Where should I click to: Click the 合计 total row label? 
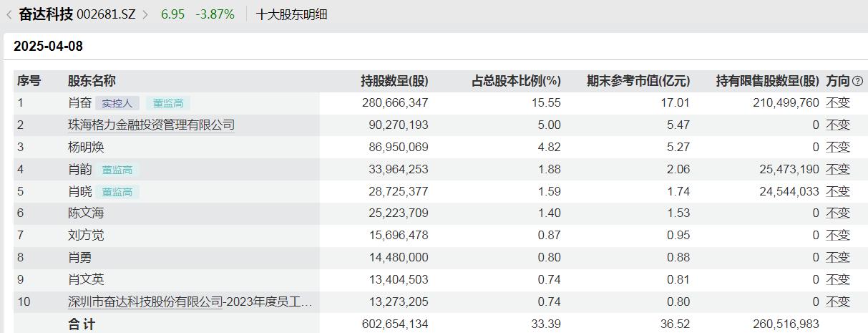[x=82, y=324]
